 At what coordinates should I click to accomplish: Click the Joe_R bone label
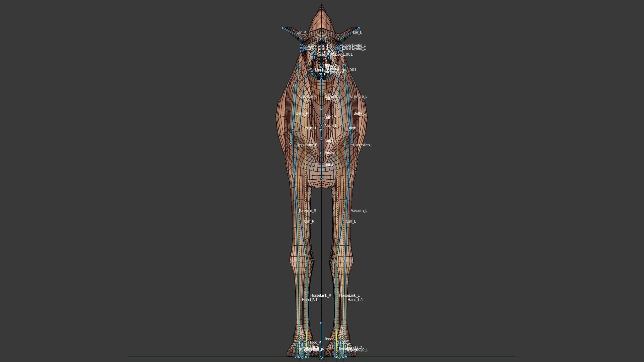[x=322, y=74]
